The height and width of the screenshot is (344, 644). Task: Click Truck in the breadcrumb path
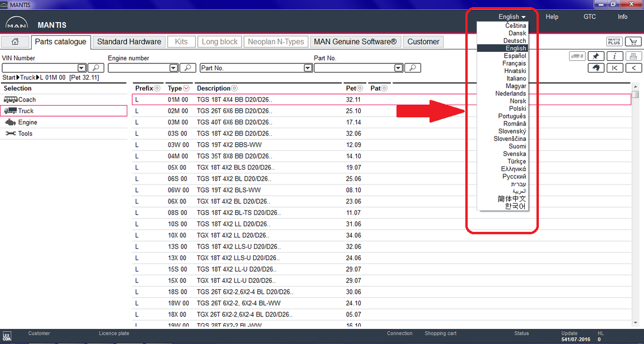pyautogui.click(x=28, y=78)
